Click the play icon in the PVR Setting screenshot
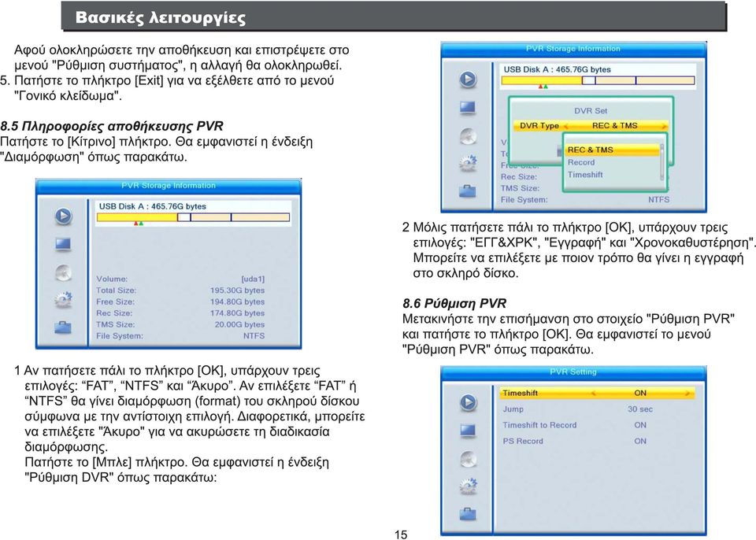This screenshot has height=540, width=756. 468,402
